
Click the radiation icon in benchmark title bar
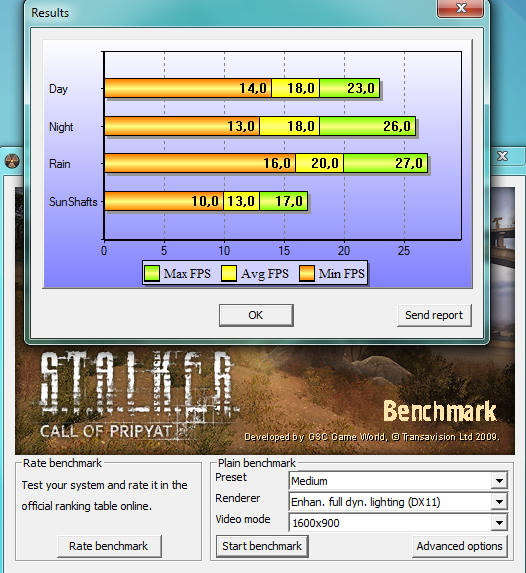tap(12, 161)
